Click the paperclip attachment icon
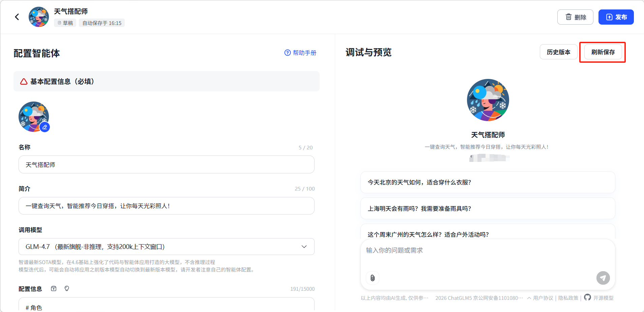This screenshot has height=312, width=644. 373,278
